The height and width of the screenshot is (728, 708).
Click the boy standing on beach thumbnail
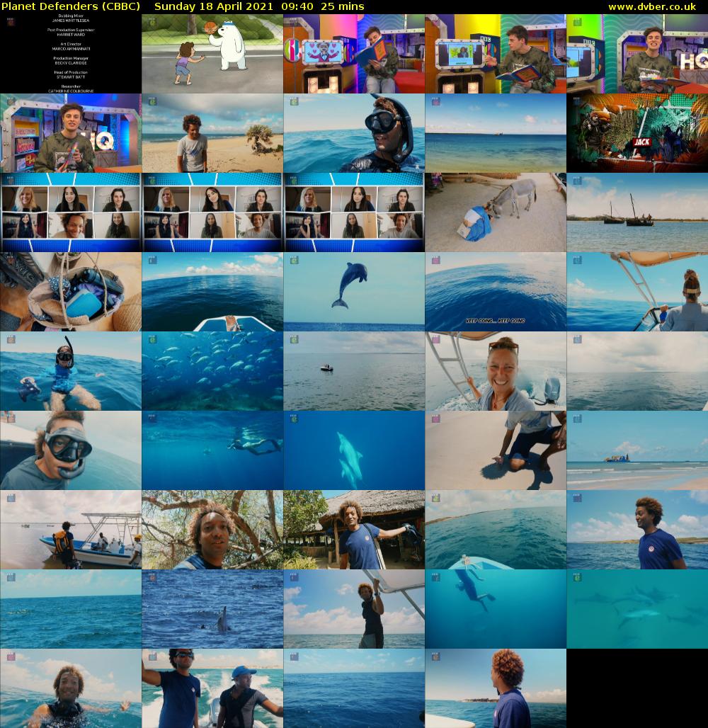[x=212, y=133]
